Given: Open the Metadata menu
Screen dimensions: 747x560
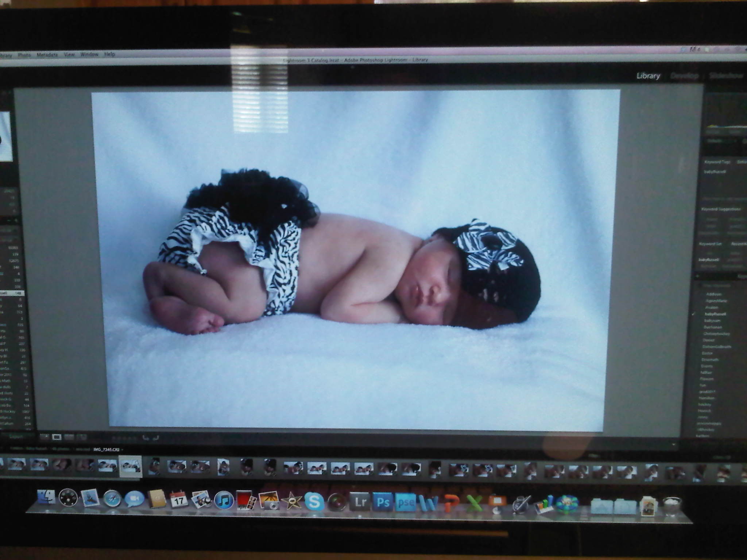Looking at the screenshot, I should coord(47,55).
